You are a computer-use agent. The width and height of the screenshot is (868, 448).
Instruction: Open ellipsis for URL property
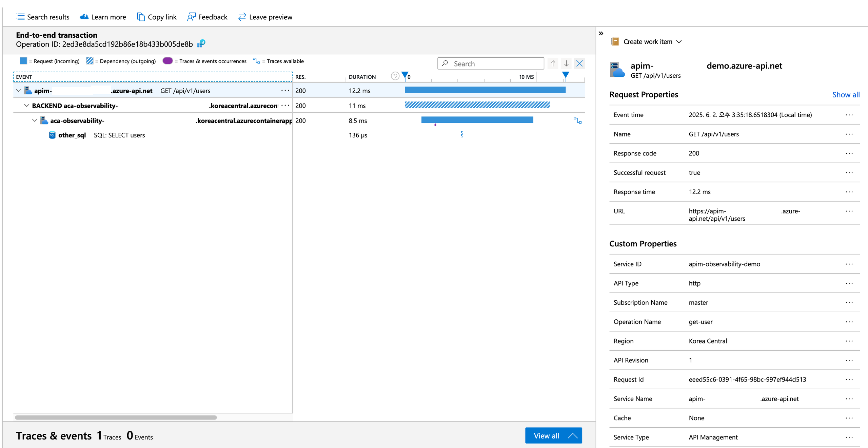(x=849, y=211)
